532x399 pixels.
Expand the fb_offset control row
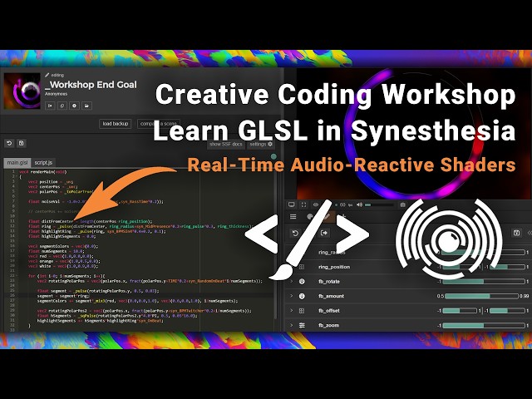[291, 311]
